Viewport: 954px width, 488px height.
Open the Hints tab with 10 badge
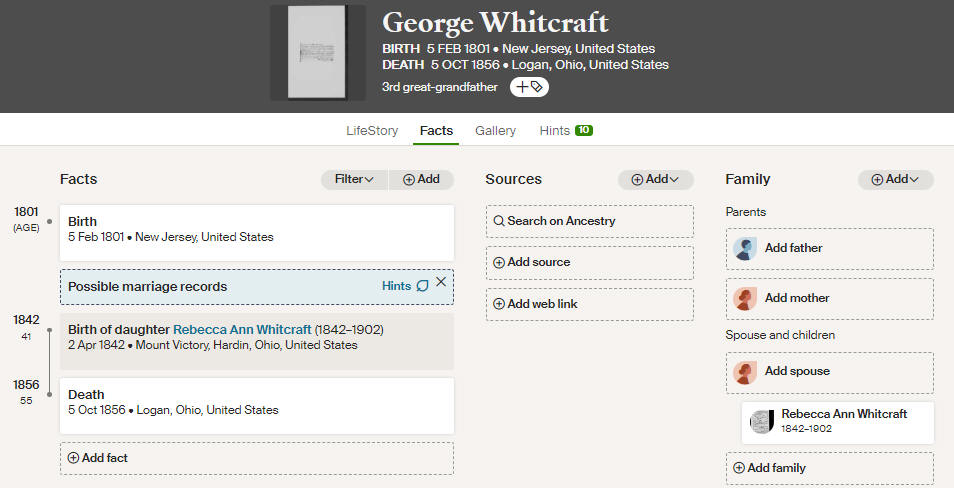(566, 131)
